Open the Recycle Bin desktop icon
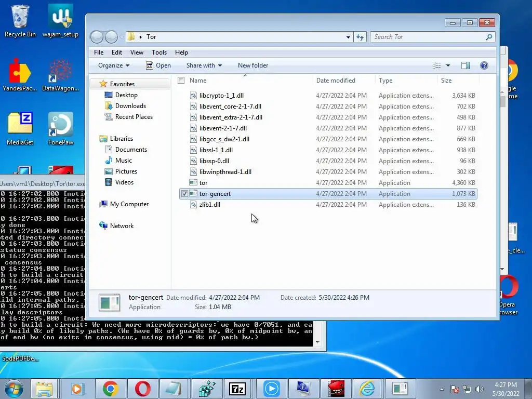Image resolution: width=532 pixels, height=399 pixels. [20, 20]
